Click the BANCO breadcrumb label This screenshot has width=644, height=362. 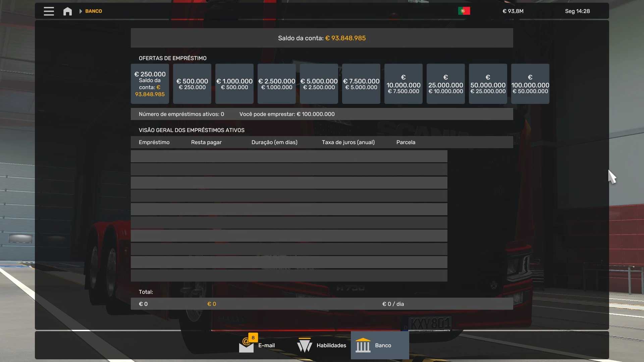(x=94, y=11)
